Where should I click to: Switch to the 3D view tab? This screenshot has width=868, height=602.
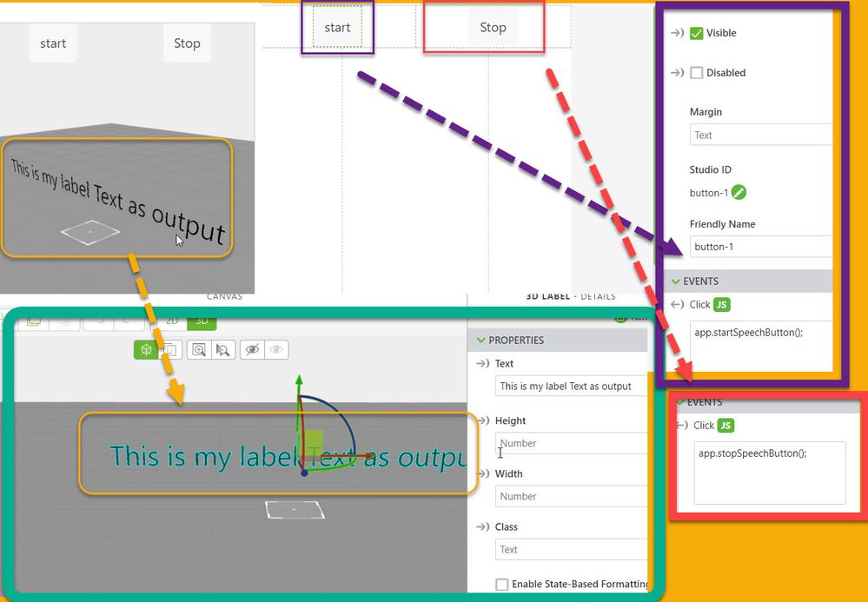pyautogui.click(x=202, y=321)
